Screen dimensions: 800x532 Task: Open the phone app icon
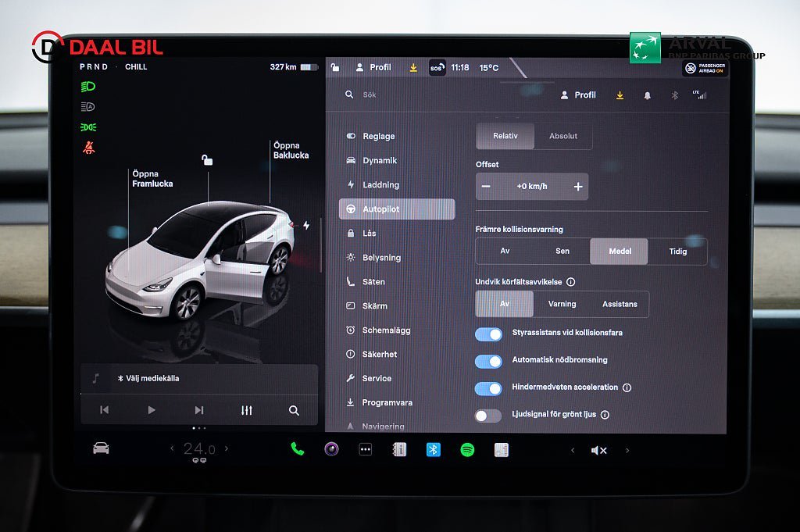[x=297, y=449]
